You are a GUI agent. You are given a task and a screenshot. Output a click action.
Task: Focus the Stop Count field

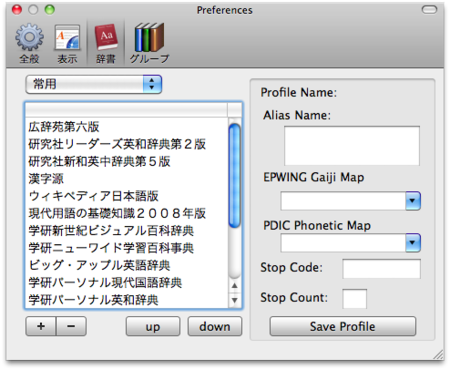355,299
